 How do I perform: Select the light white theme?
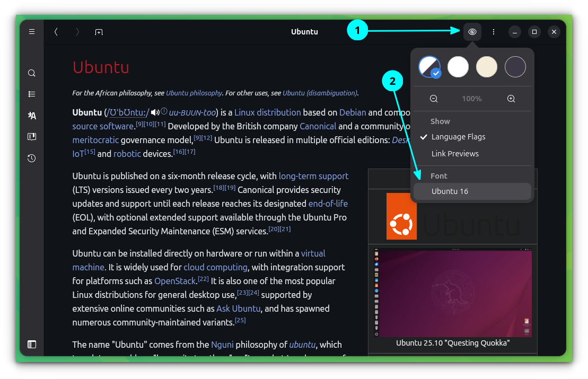pos(458,67)
